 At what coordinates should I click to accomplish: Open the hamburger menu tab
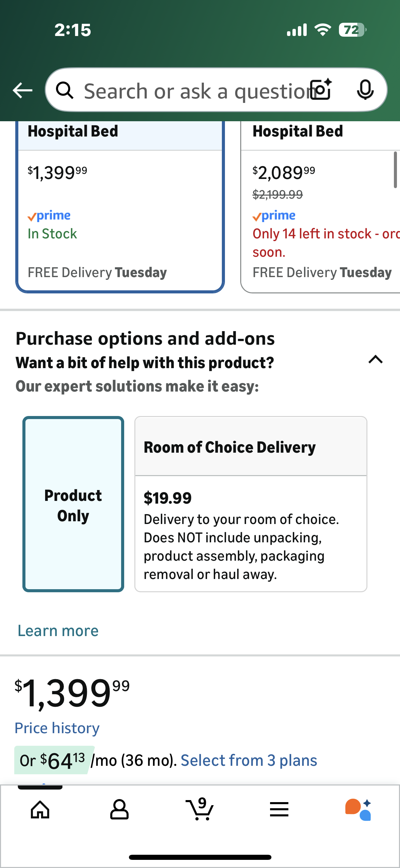point(279,810)
